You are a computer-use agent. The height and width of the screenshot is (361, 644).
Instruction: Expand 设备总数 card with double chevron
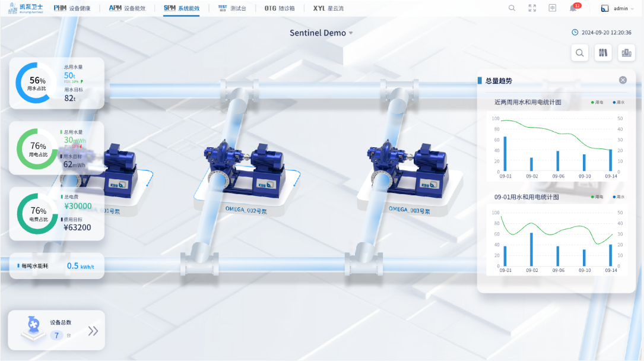(93, 331)
